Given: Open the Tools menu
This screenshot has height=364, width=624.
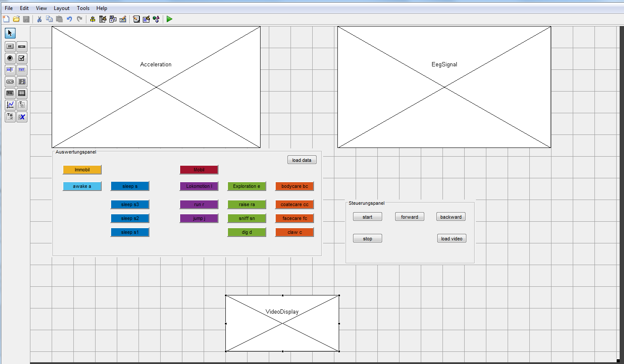Looking at the screenshot, I should 83,8.
